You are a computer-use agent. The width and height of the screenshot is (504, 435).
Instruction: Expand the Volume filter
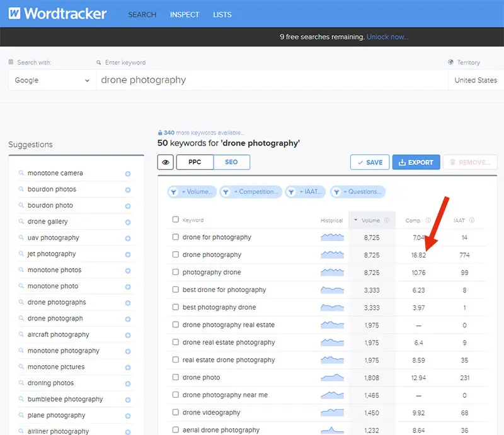(x=192, y=192)
